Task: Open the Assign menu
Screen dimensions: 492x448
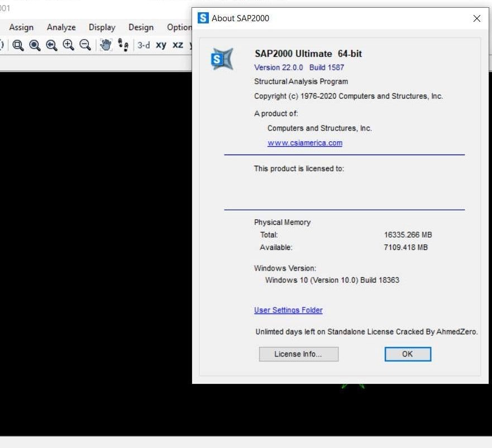Action: 21,27
